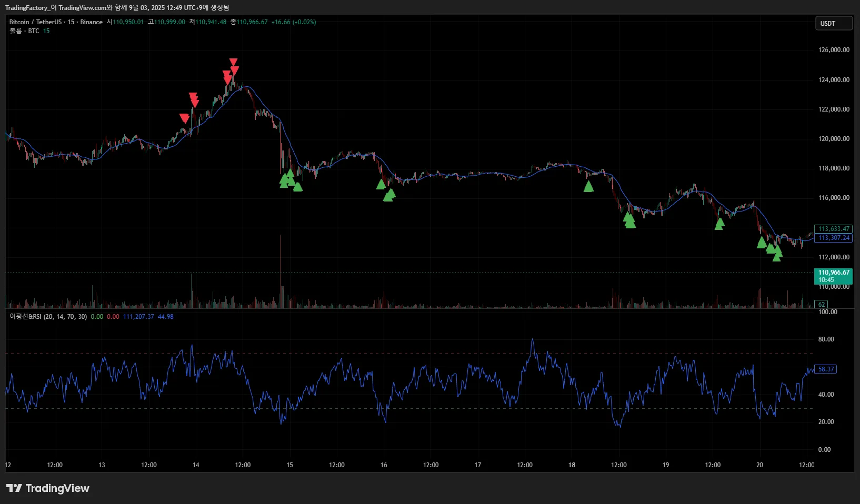
Task: Click the 58.37 RSI value label
Action: (825, 369)
